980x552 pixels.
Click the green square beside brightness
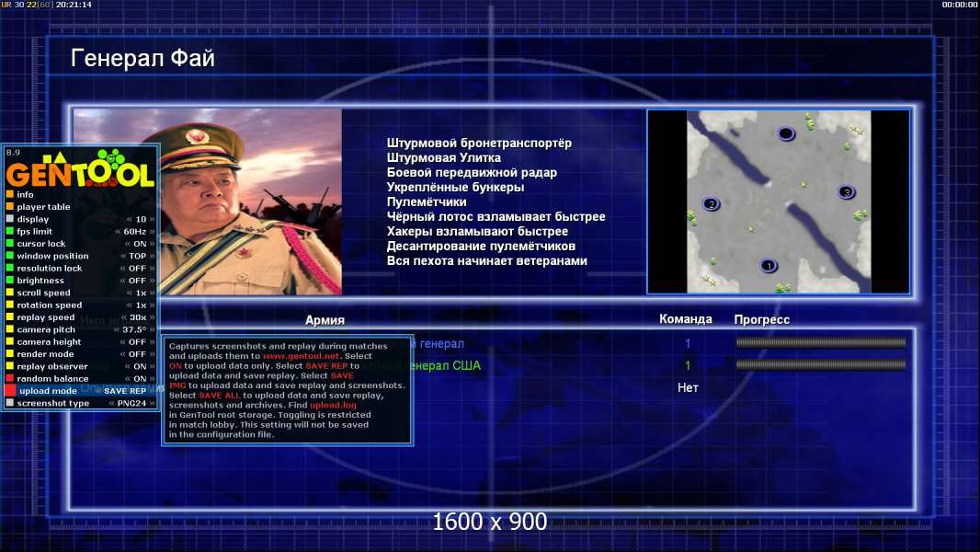click(x=9, y=280)
